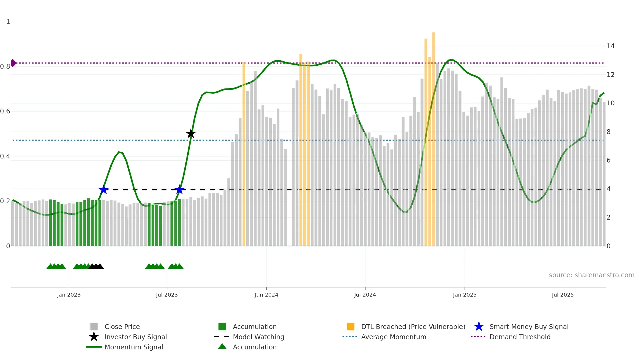This screenshot has width=644, height=362.
Task: Click the green Accumulation square legend swatch
Action: (222, 326)
